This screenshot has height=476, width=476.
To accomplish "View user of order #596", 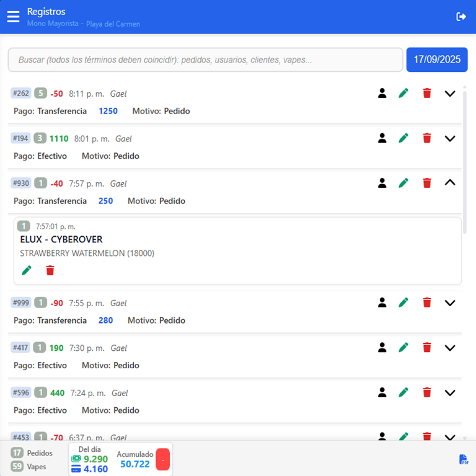I will click(382, 392).
